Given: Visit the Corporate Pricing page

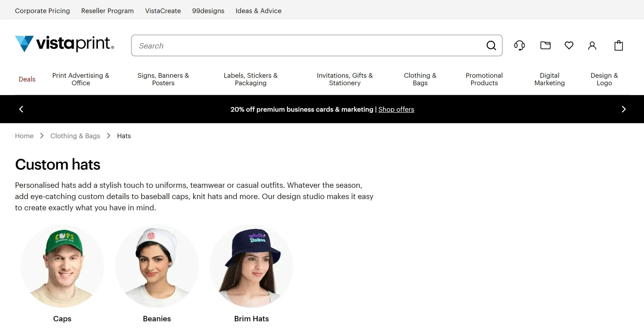Looking at the screenshot, I should point(42,11).
